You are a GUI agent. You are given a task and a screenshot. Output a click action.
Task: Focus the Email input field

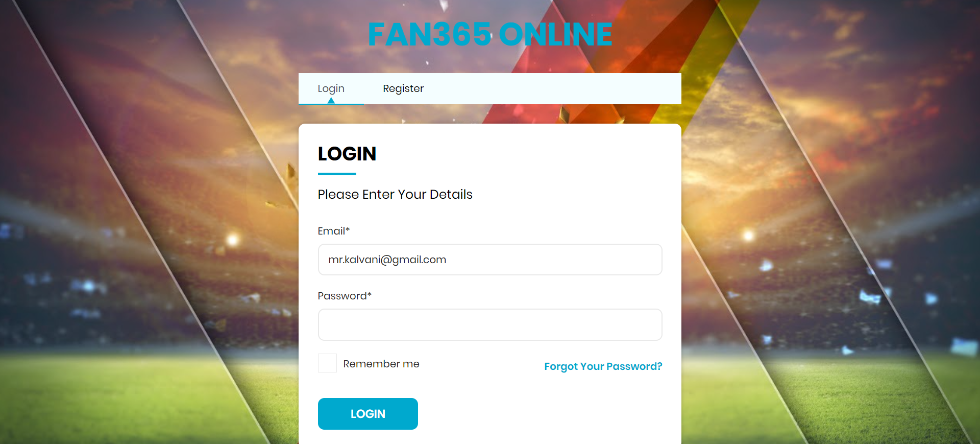pyautogui.click(x=490, y=260)
